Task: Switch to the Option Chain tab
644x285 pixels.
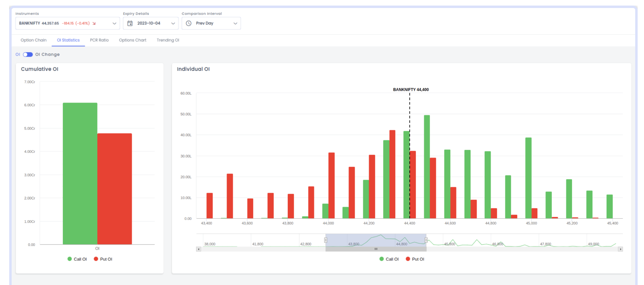Action: (33, 40)
